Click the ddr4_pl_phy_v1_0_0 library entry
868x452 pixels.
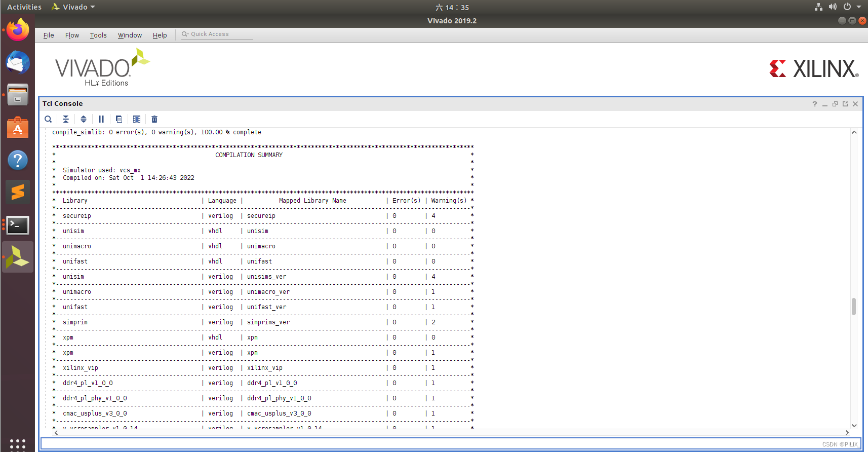click(x=95, y=398)
